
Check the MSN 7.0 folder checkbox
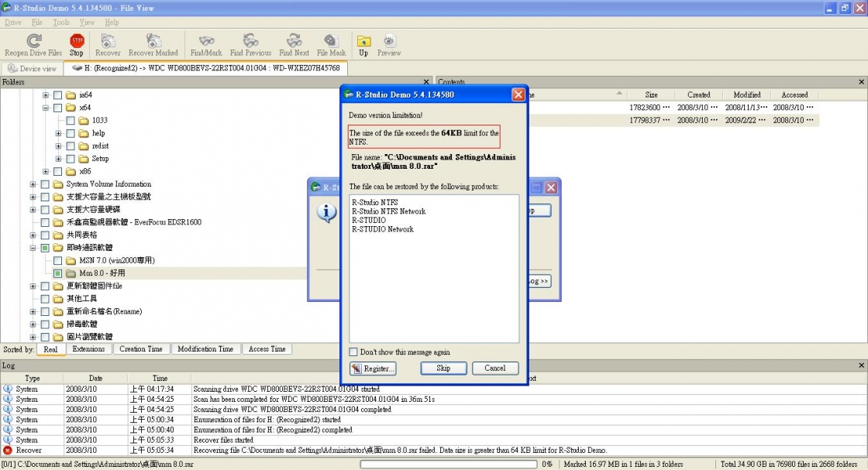57,260
